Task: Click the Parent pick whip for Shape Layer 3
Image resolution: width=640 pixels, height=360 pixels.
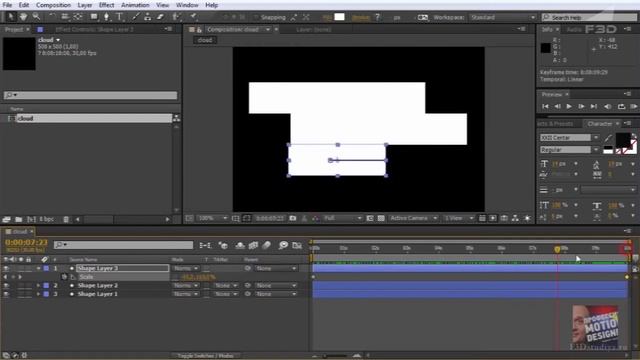Action: [248, 268]
